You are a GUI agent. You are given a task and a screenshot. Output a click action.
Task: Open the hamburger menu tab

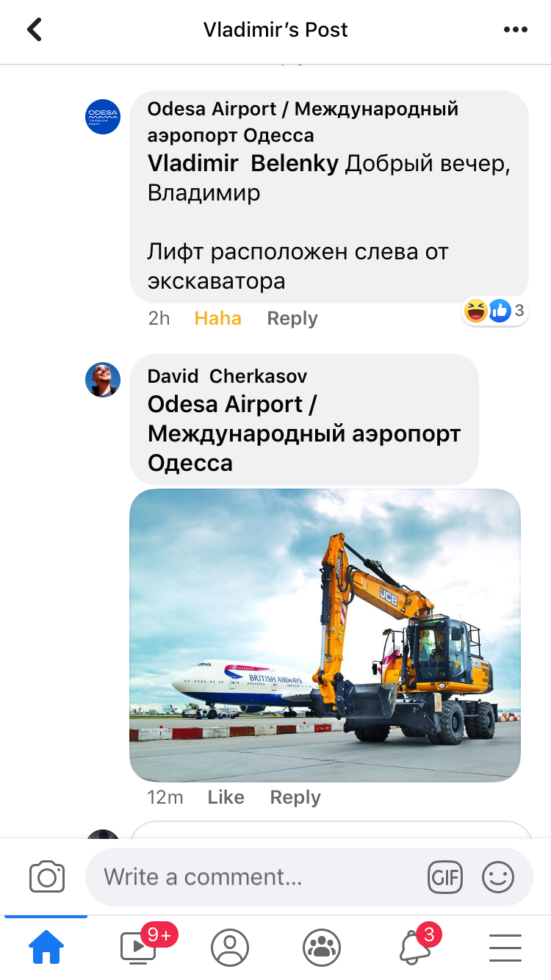(x=505, y=948)
